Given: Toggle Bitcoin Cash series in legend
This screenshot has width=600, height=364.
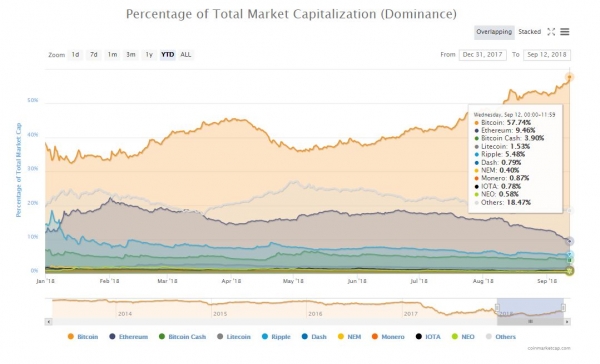Looking at the screenshot, I should (x=182, y=337).
